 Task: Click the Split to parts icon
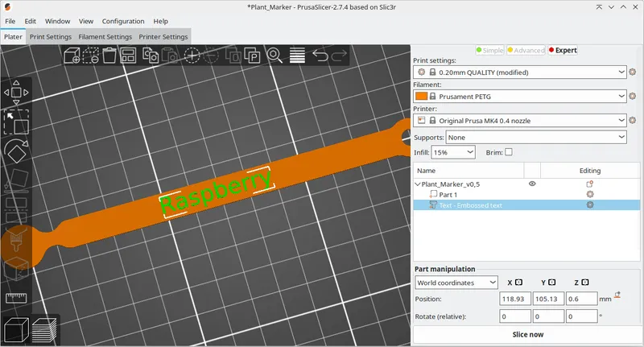point(252,55)
